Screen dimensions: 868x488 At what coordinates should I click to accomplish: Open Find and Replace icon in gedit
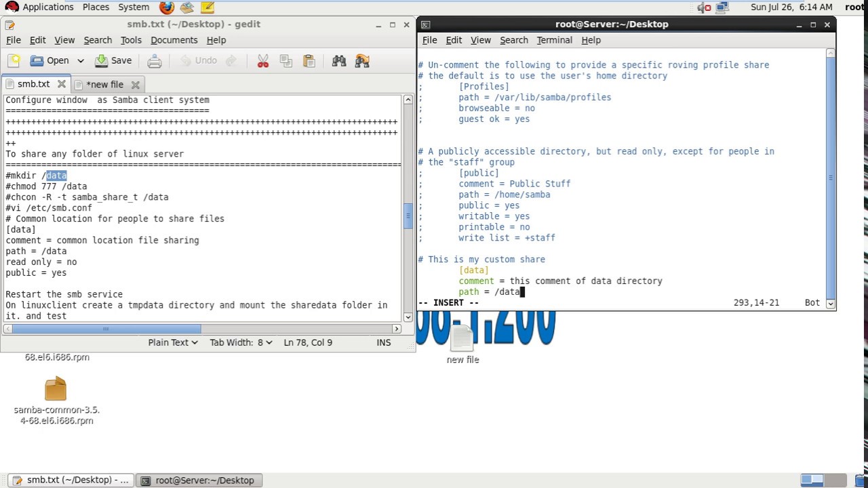click(362, 61)
